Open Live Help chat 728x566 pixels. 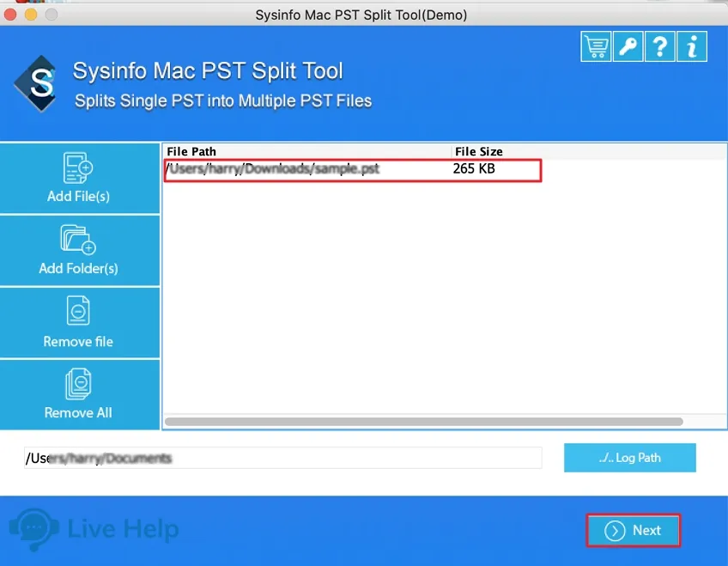pyautogui.click(x=94, y=529)
